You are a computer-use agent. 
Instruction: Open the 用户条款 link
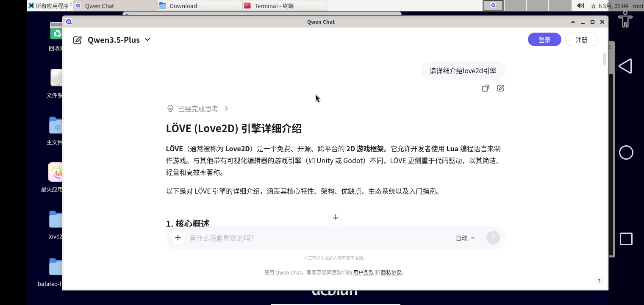pos(364,272)
